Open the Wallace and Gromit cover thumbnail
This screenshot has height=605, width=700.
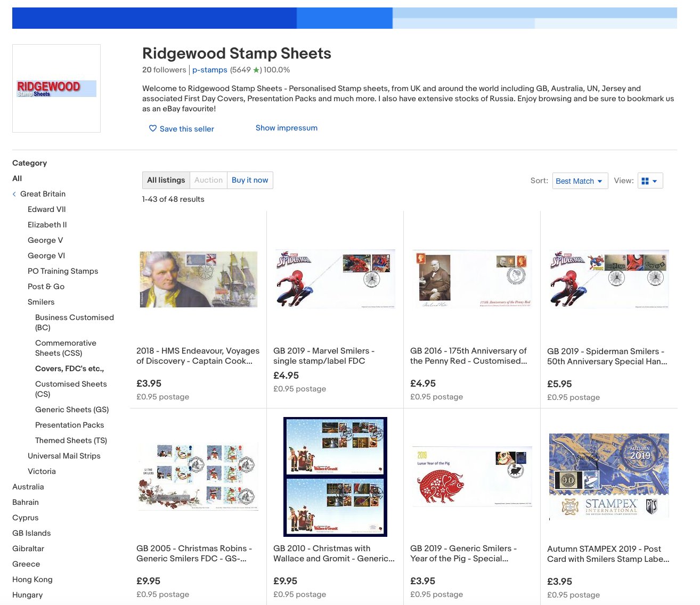(x=335, y=477)
